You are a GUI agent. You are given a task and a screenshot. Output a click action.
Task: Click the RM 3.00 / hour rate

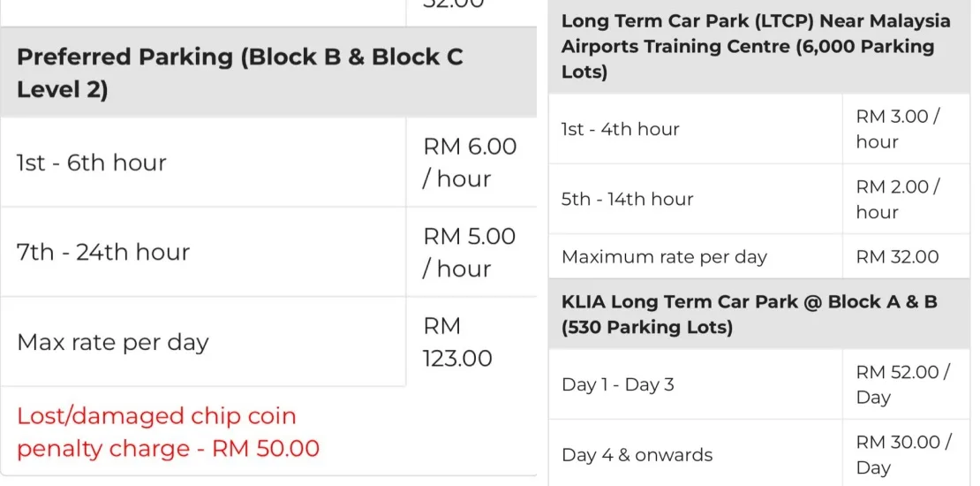tap(898, 129)
